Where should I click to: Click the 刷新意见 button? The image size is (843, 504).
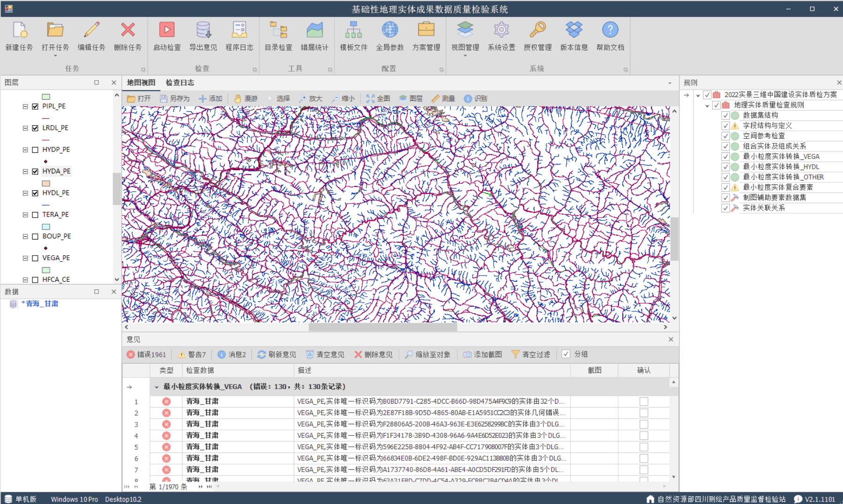click(277, 354)
